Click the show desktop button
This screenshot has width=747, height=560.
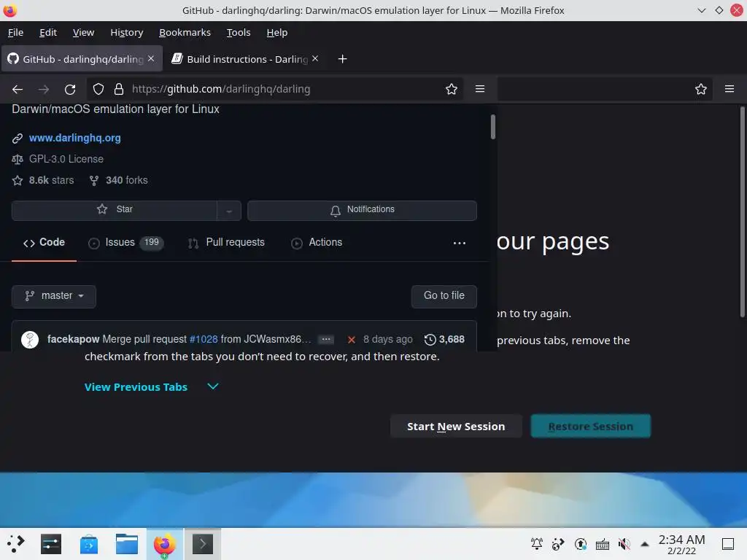coord(728,544)
